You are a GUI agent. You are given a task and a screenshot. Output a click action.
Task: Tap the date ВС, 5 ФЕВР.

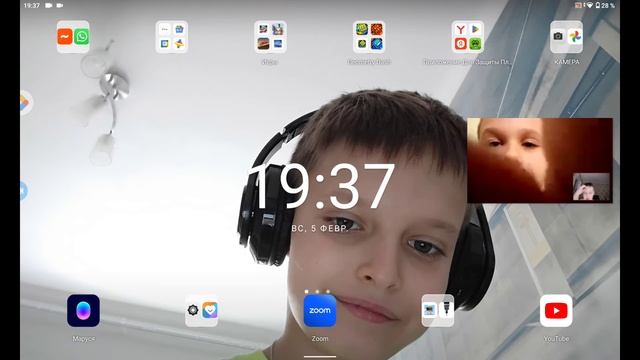coord(320,228)
